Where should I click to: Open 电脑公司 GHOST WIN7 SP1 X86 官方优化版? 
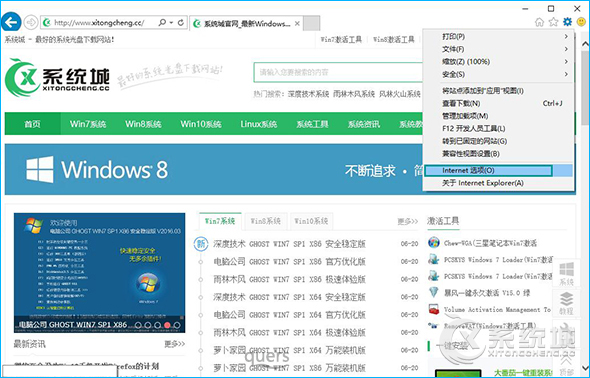[289, 262]
